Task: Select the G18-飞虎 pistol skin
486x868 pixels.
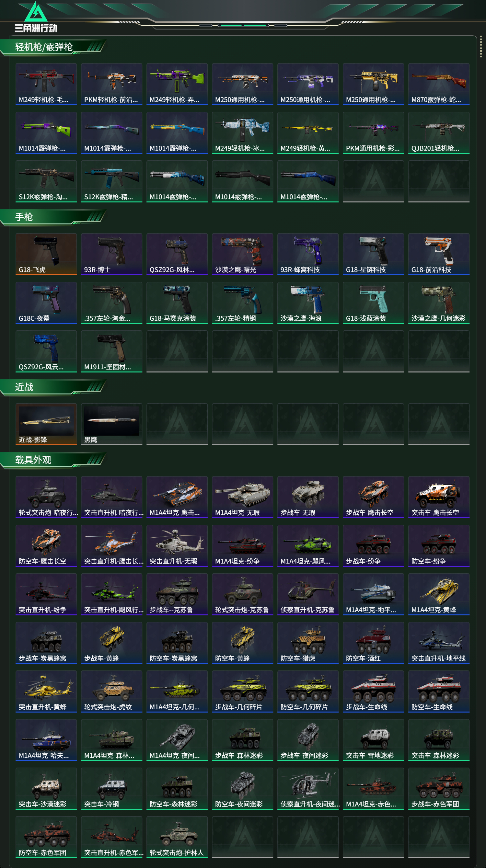Action: click(46, 254)
